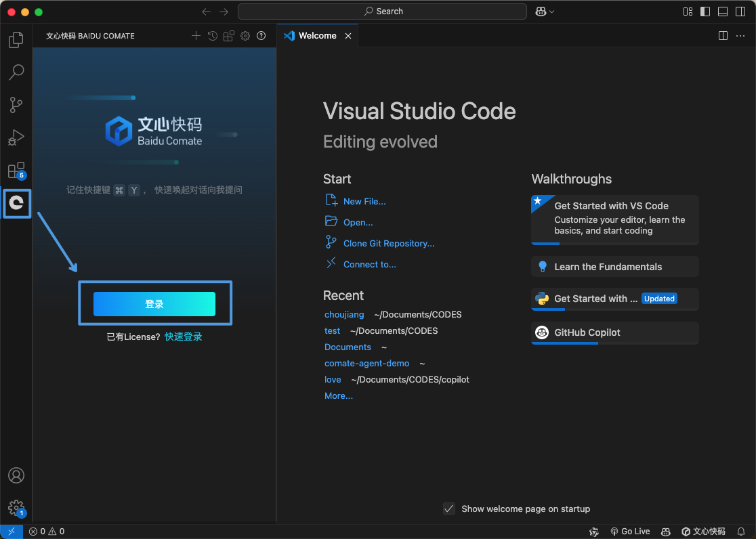The image size is (756, 539).
Task: Open the Comate plugins grid icon
Action: (228, 36)
